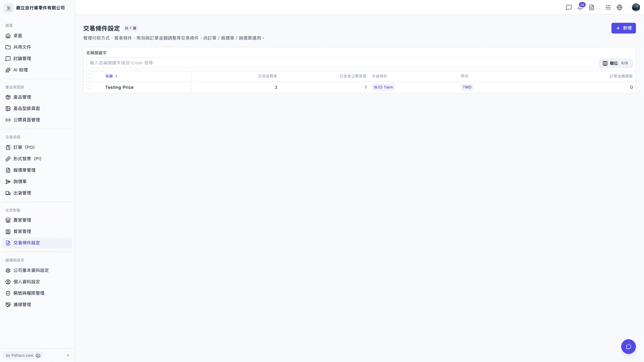
Task: Open the messages chat icon in top bar
Action: click(x=569, y=7)
